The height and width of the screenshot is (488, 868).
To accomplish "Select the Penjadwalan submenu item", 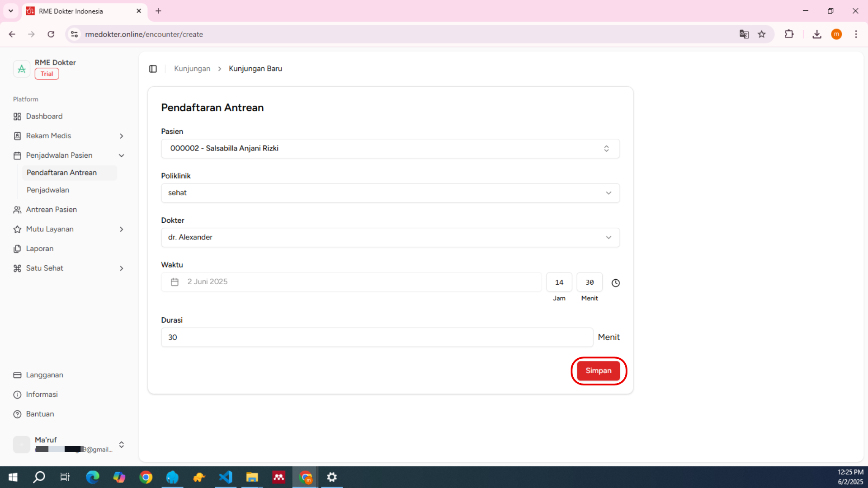I will tap(48, 190).
